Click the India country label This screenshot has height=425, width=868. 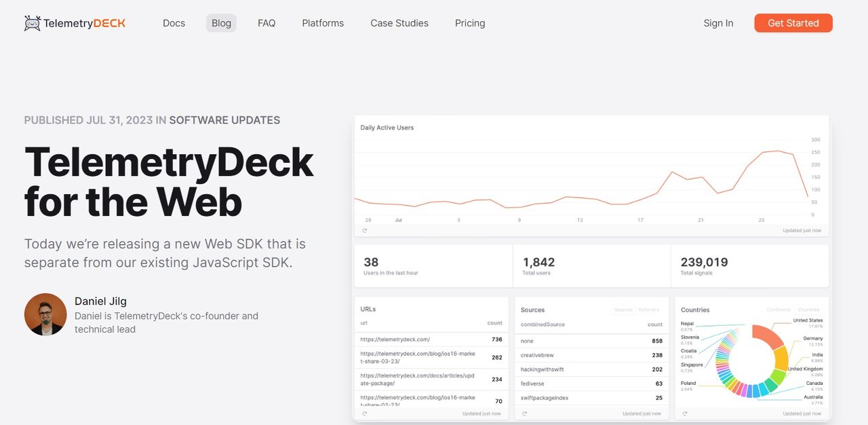[817, 354]
